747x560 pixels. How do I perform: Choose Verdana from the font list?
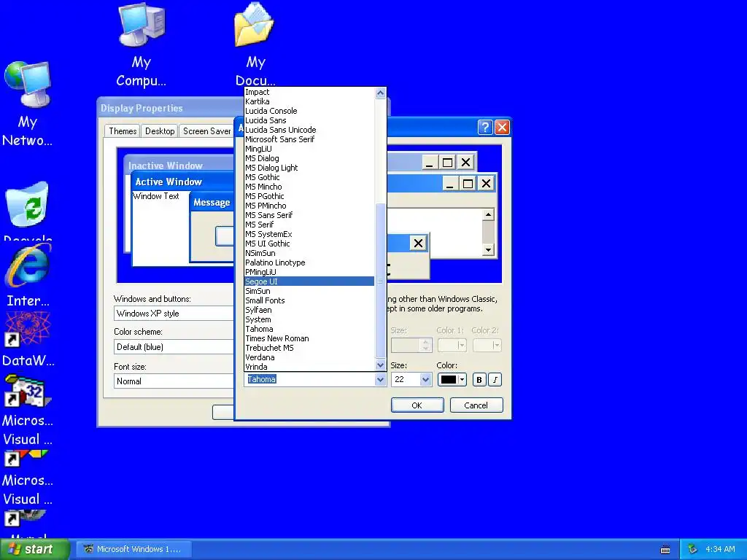[x=309, y=357]
